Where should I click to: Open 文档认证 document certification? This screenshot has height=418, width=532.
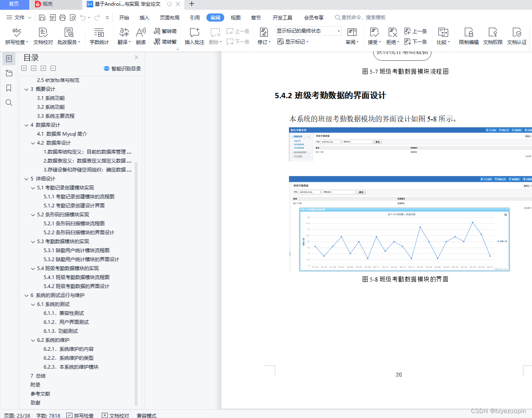coord(517,36)
